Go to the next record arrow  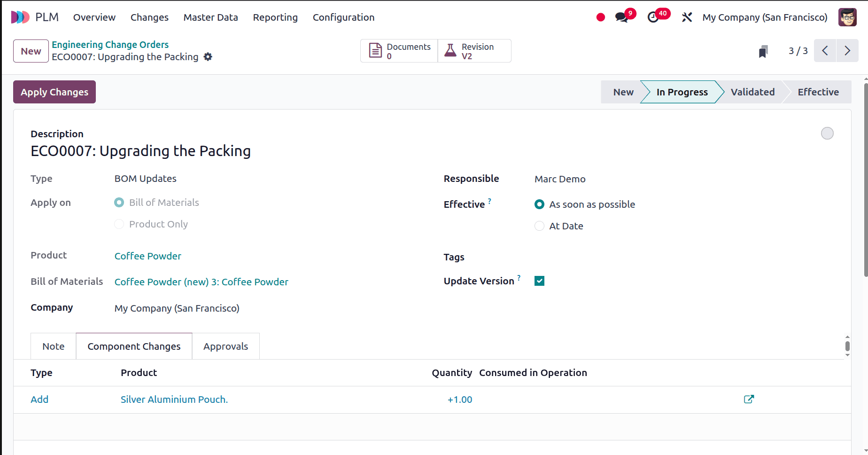tap(847, 51)
